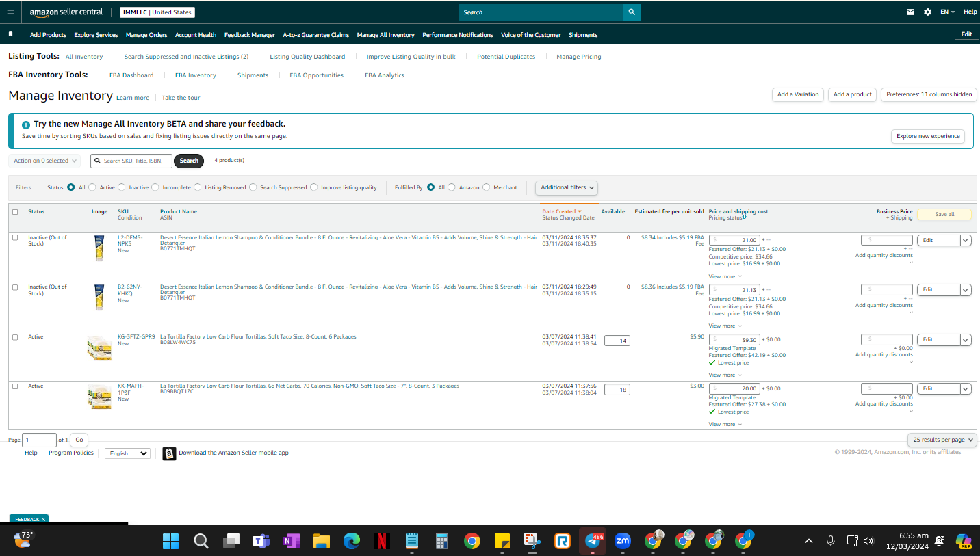The width and height of the screenshot is (980, 556).
Task: Click the 'Explore new experience' button
Action: [x=928, y=136]
